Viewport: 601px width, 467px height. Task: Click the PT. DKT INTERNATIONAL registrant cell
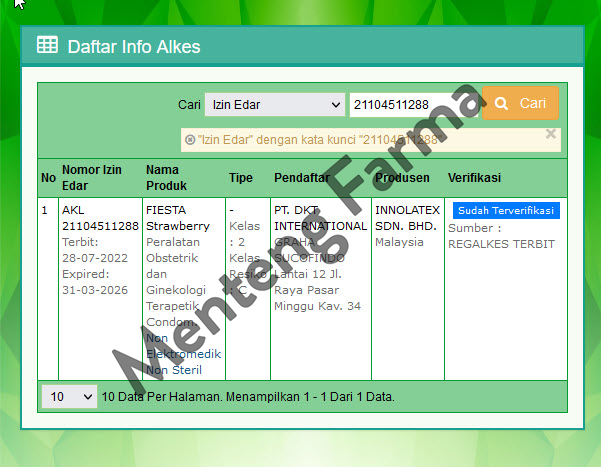[320, 219]
